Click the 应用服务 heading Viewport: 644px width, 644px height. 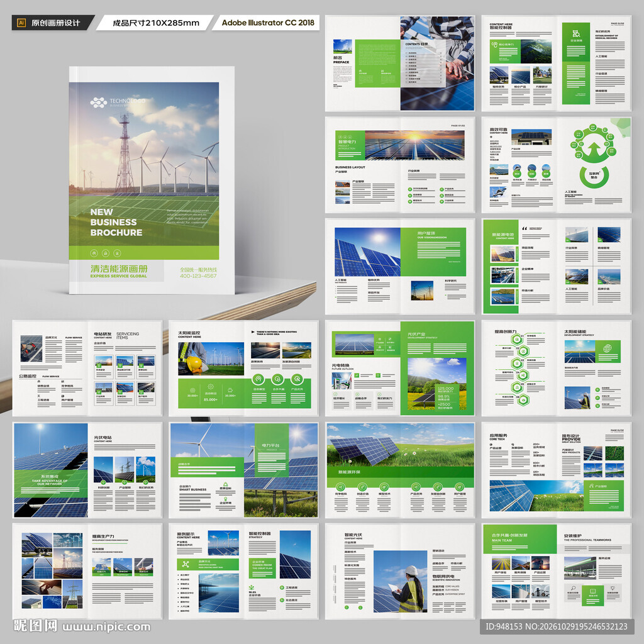coord(498,435)
